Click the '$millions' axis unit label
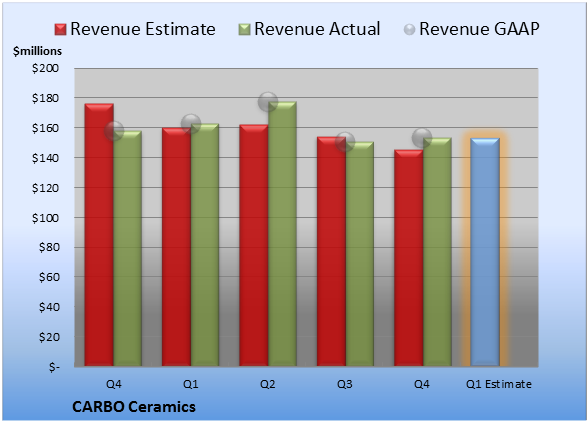588x422 pixels. (37, 51)
